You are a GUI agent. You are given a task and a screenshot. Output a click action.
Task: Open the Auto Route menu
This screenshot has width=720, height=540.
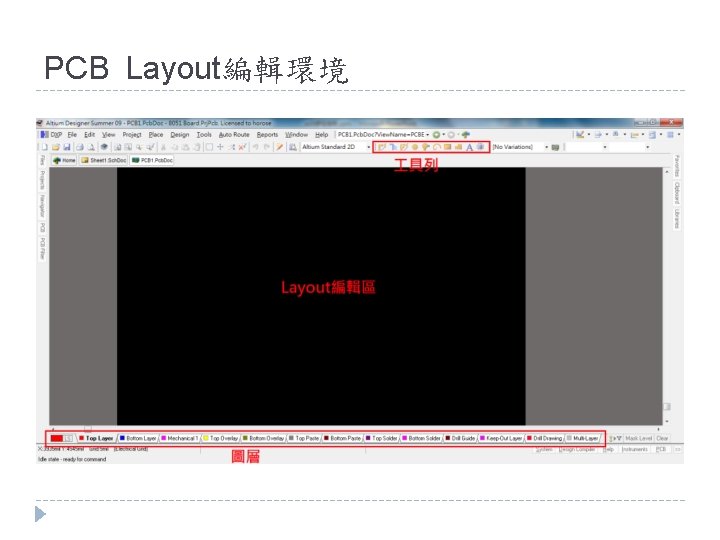click(x=234, y=135)
